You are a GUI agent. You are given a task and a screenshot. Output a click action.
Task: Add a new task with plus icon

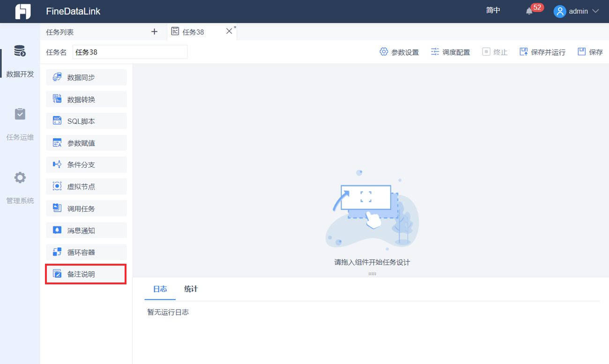pyautogui.click(x=155, y=31)
